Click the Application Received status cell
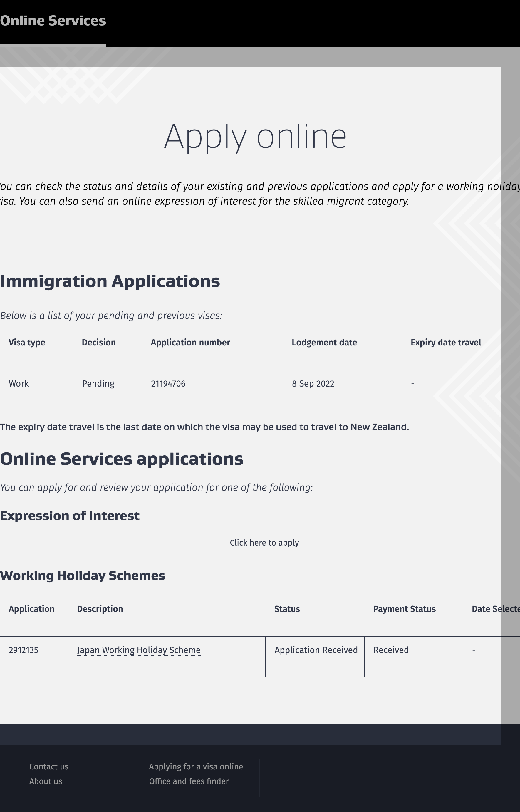Screen dimensions: 520x812 [x=316, y=650]
